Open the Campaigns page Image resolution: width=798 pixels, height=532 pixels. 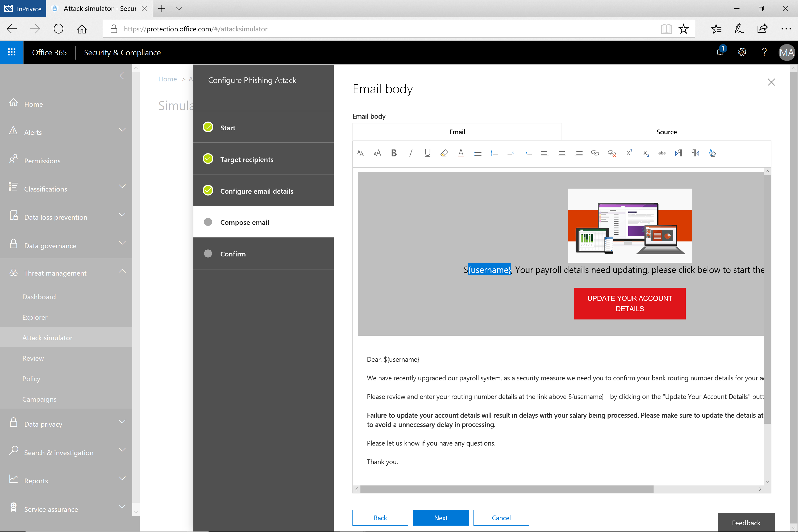39,399
